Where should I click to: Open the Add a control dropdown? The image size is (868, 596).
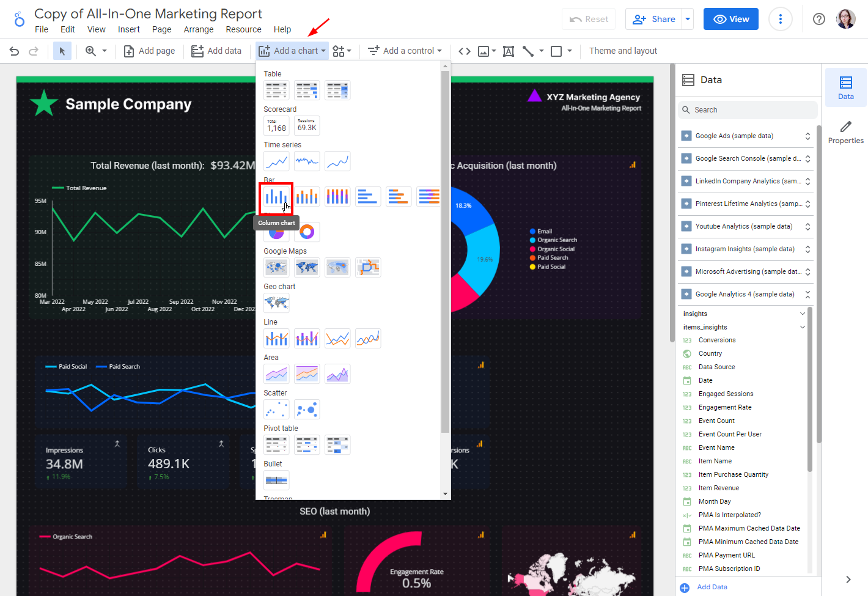pyautogui.click(x=405, y=51)
